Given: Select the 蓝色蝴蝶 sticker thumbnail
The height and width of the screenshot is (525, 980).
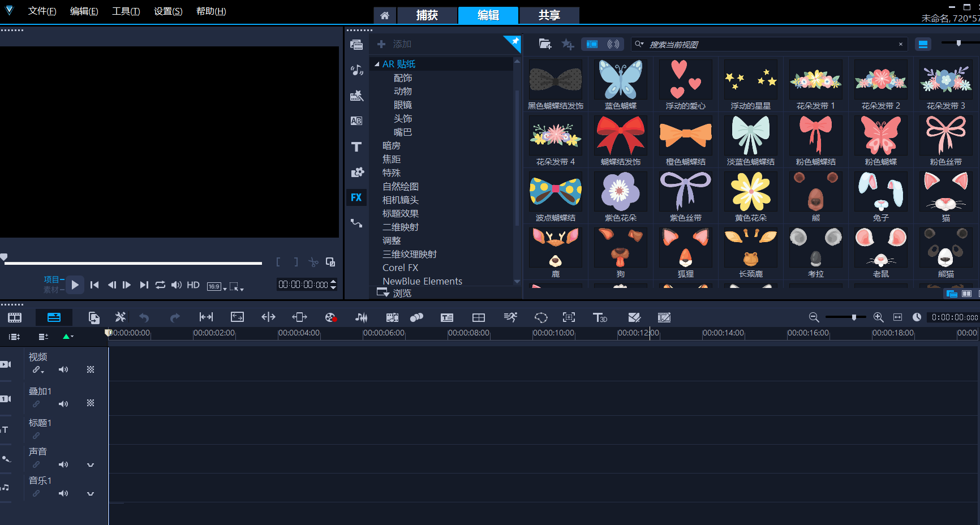Looking at the screenshot, I should [620, 84].
